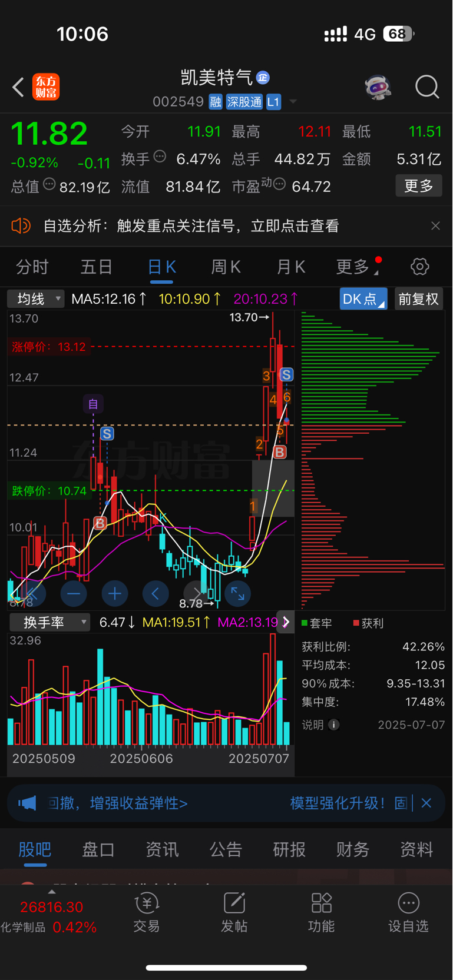This screenshot has height=980, width=453.
Task: Move chart right with arrow button
Action: pos(196,594)
